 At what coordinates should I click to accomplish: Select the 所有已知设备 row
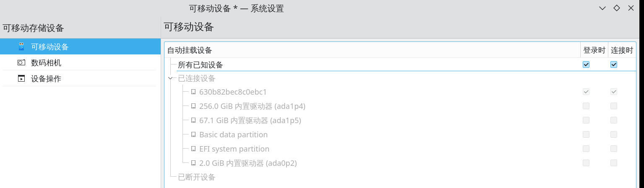coord(201,65)
